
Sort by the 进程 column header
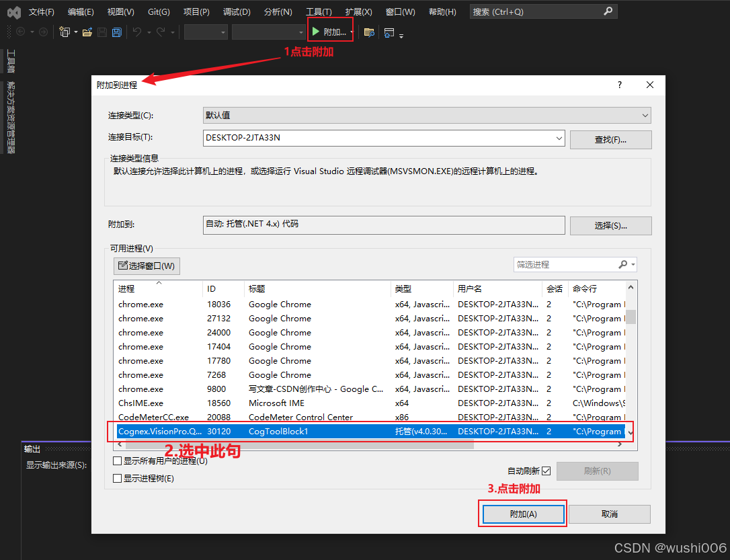coord(158,288)
